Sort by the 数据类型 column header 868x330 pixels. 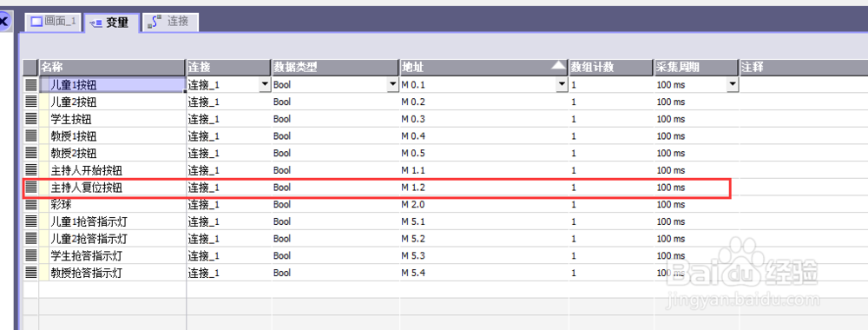[x=335, y=68]
